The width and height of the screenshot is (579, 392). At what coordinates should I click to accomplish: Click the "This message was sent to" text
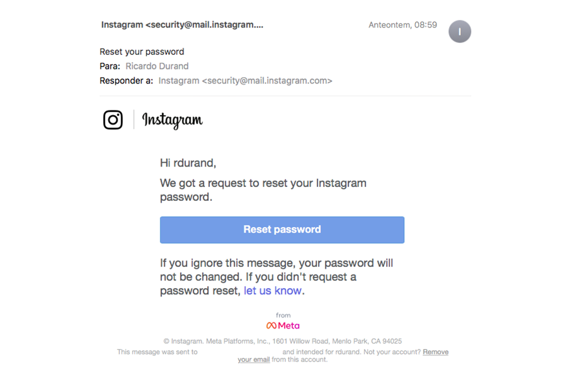click(157, 352)
